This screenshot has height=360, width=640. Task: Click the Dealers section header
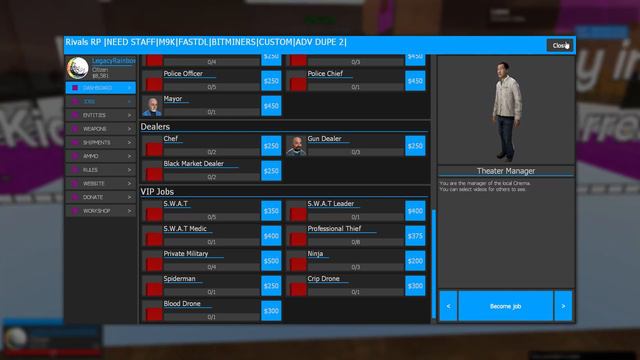[x=155, y=127]
